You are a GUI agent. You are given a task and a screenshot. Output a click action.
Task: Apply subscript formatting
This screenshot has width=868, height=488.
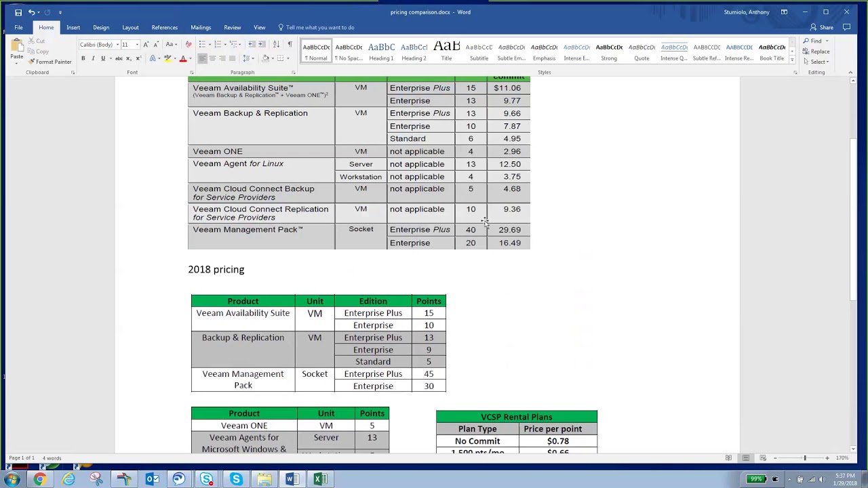pos(127,58)
